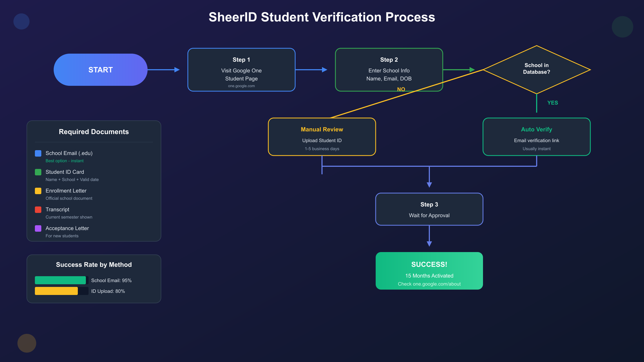This screenshot has height=362, width=644.
Task: Click the SheerID Student Verification Process title
Action: (x=322, y=17)
